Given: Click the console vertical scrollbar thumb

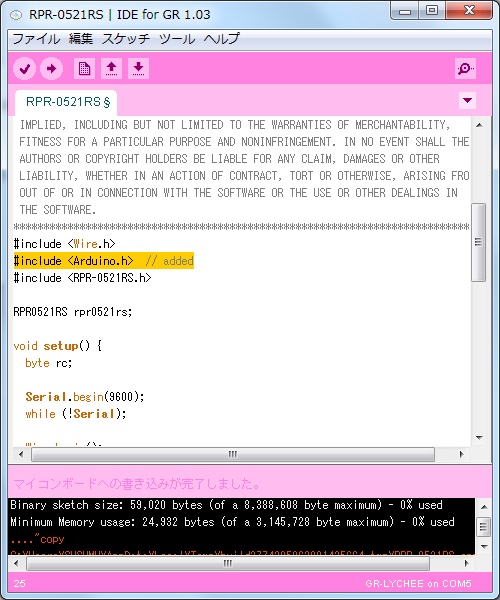Looking at the screenshot, I should coord(484,527).
